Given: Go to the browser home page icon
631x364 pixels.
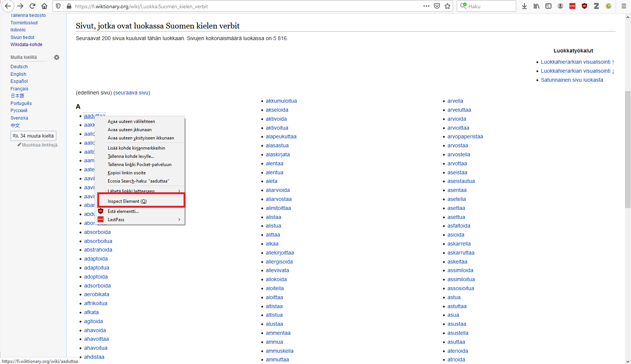Looking at the screenshot, I should click(44, 6).
